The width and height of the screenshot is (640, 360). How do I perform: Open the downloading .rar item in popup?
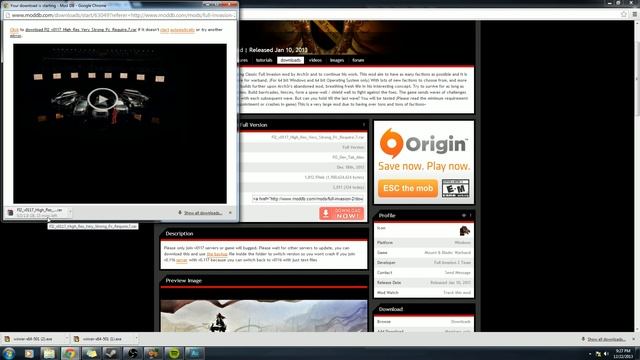pos(36,212)
